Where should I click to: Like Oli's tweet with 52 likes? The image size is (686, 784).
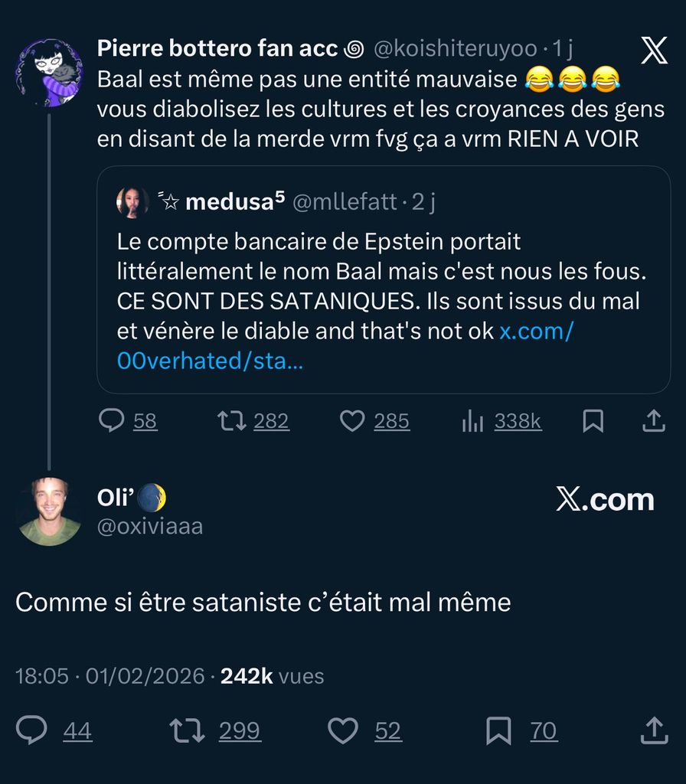(344, 730)
